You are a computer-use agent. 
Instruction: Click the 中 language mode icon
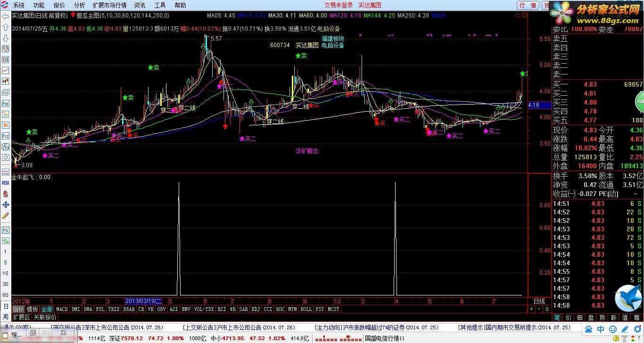tap(601, 329)
